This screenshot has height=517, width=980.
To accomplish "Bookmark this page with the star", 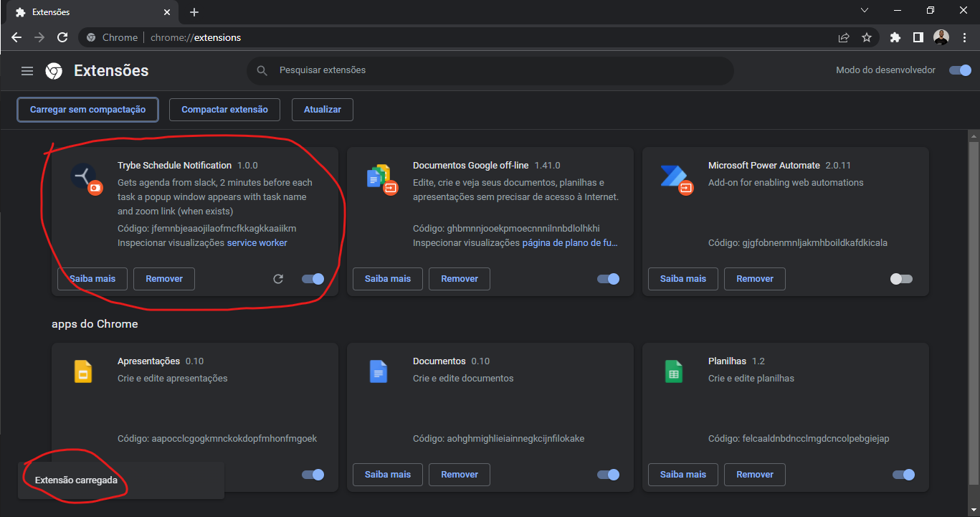I will pyautogui.click(x=867, y=37).
